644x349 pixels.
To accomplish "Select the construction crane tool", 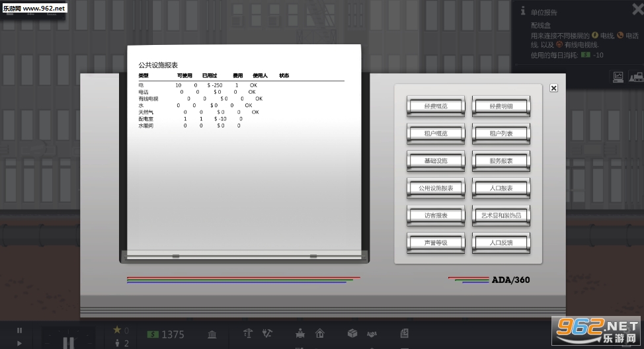I will tap(248, 333).
